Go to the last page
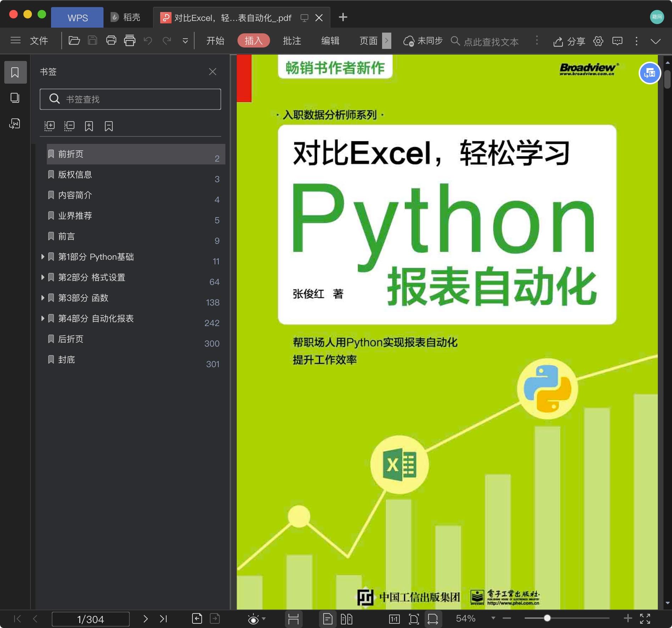 163,619
